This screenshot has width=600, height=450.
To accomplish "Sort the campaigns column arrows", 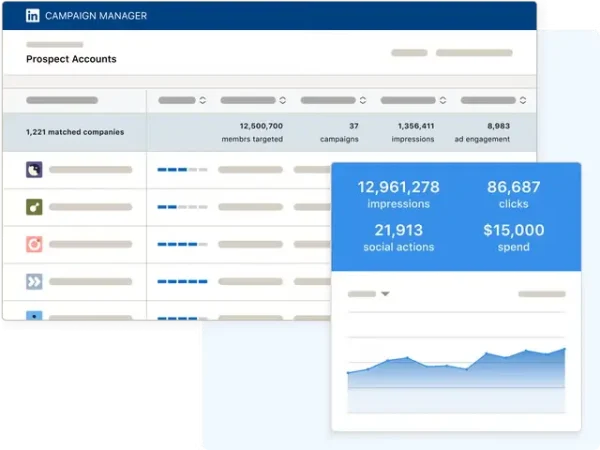I will click(x=363, y=100).
